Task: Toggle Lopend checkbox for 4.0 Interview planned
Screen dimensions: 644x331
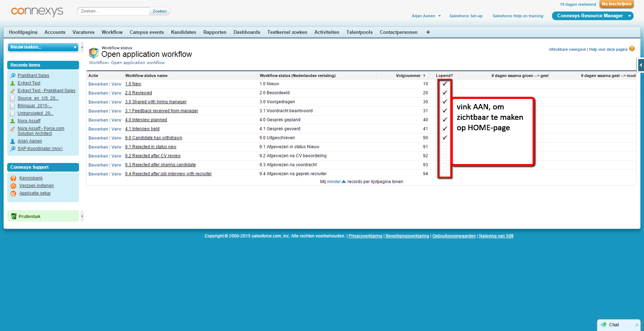Action: pyautogui.click(x=445, y=120)
